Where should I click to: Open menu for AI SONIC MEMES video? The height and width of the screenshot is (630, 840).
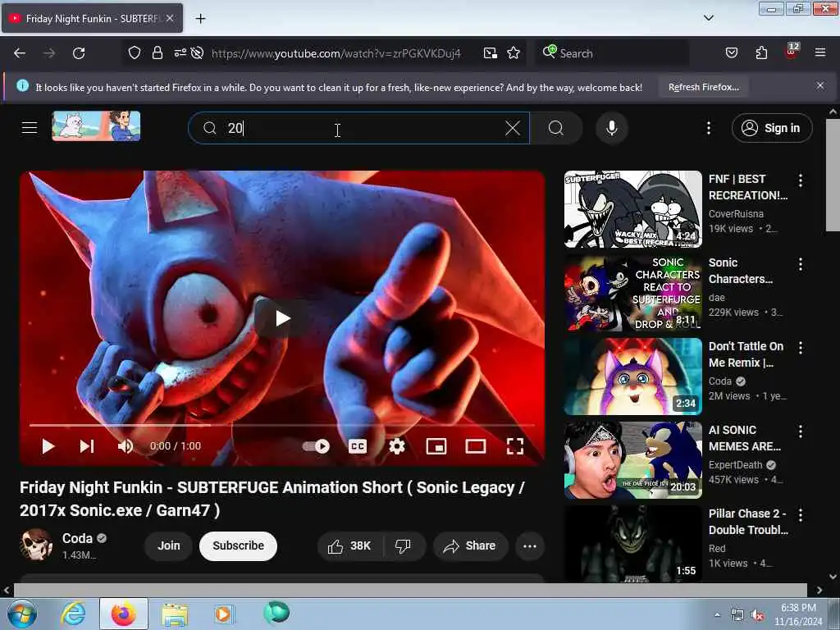(x=801, y=431)
